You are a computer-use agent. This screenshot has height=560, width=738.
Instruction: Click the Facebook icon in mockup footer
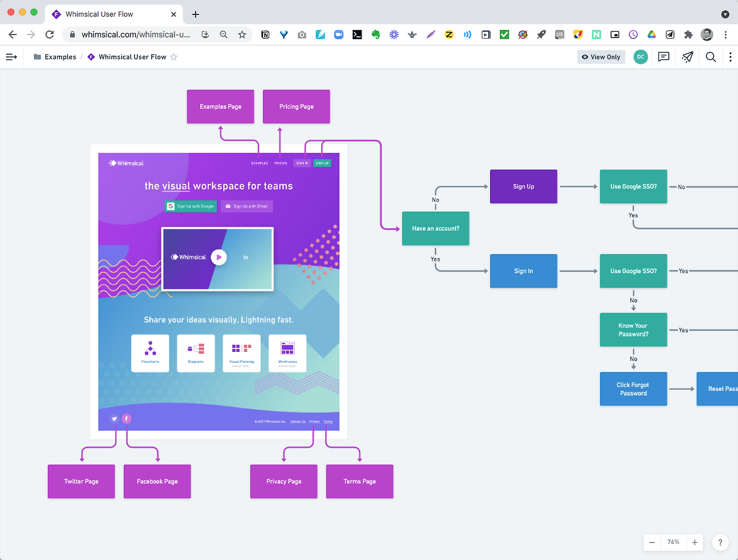click(x=126, y=419)
